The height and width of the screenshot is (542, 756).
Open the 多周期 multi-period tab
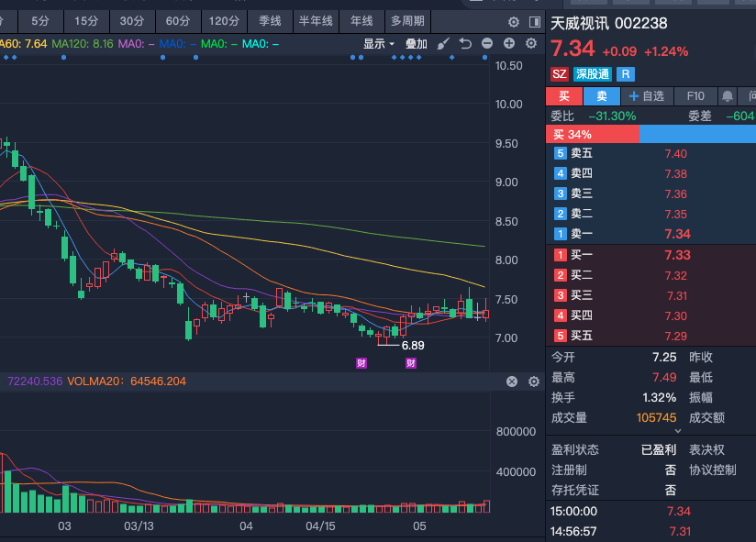[x=408, y=21]
